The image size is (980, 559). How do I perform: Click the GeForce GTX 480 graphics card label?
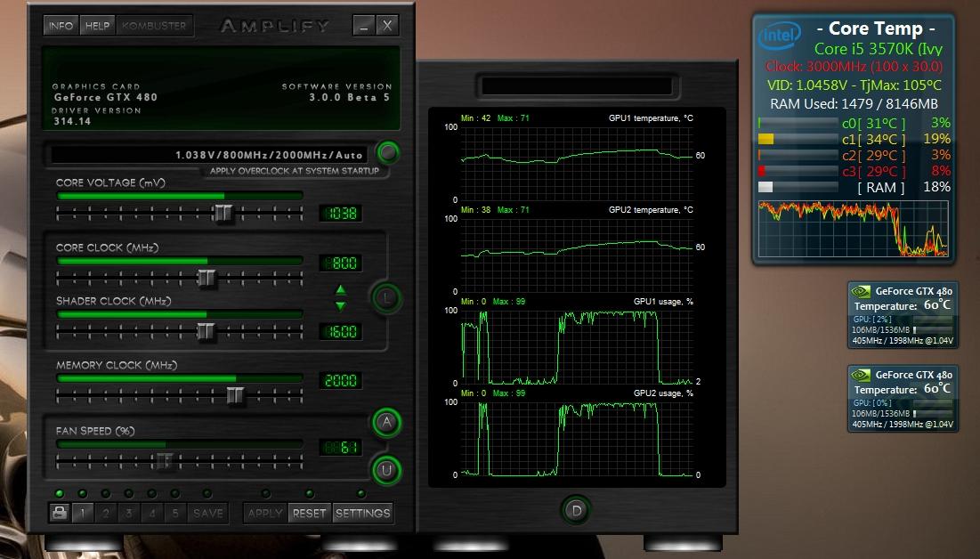pyautogui.click(x=106, y=97)
